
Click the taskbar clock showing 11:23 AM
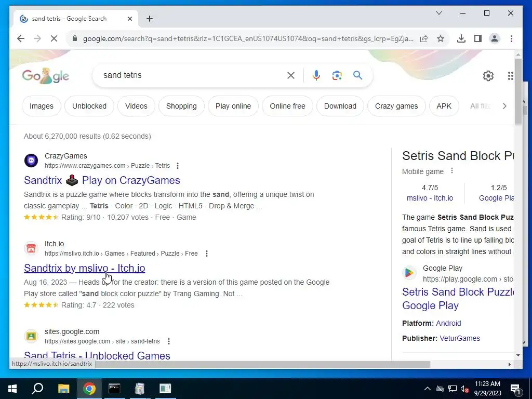point(487,389)
